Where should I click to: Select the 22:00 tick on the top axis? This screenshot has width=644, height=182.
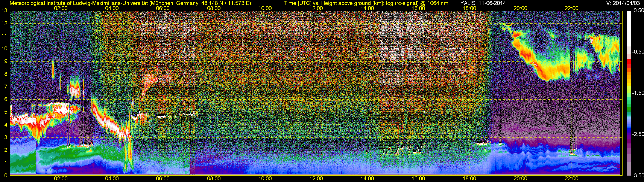tap(571, 8)
